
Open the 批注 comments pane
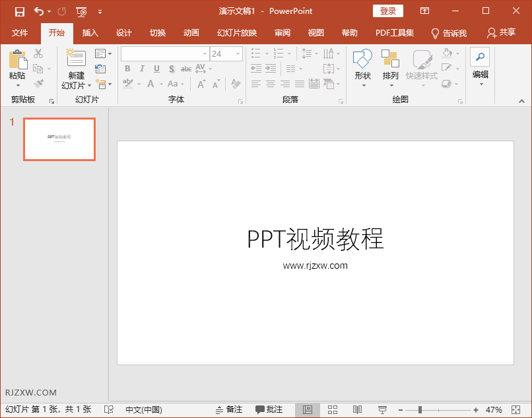pyautogui.click(x=269, y=409)
